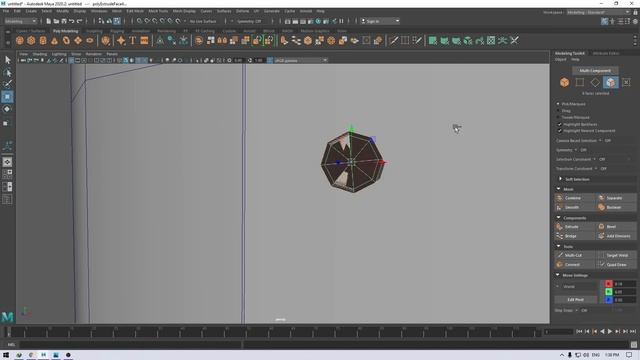Play the animation forward
Screen dimensions: 640x360
[610, 331]
